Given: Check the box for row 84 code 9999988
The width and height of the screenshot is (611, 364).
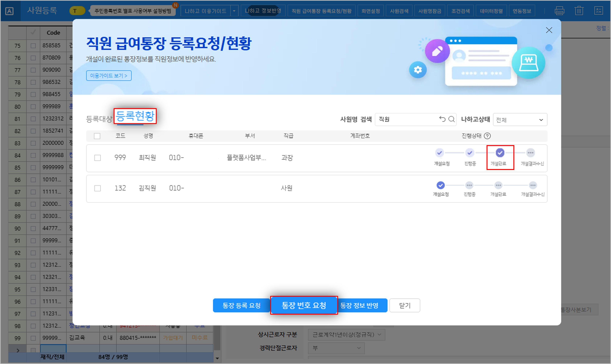Looking at the screenshot, I should [33, 155].
